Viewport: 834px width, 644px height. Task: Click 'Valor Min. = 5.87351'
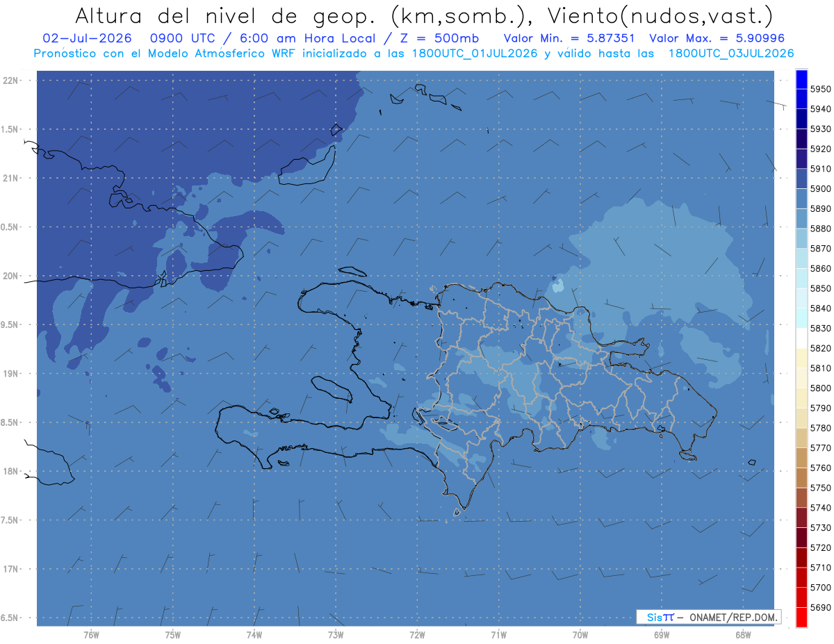click(x=569, y=38)
